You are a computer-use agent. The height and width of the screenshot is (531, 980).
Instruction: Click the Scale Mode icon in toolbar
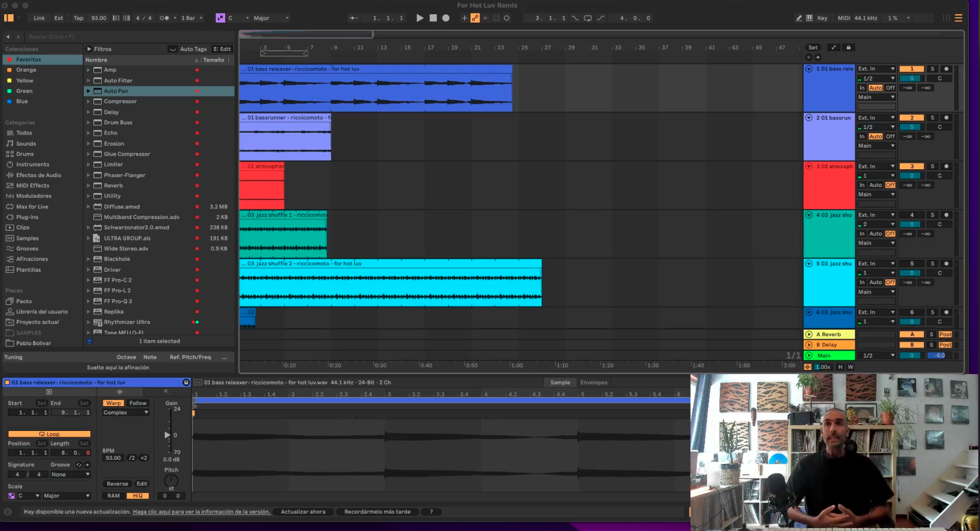pos(220,18)
